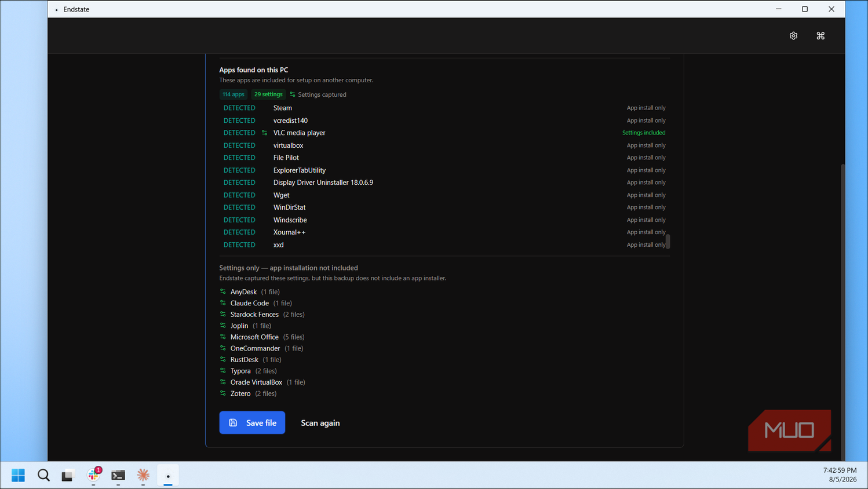Click the Apps found on this PC heading

(253, 70)
